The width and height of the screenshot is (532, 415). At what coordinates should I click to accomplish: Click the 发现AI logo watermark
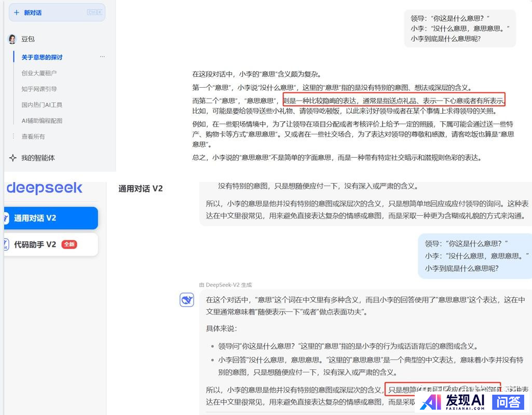click(453, 402)
